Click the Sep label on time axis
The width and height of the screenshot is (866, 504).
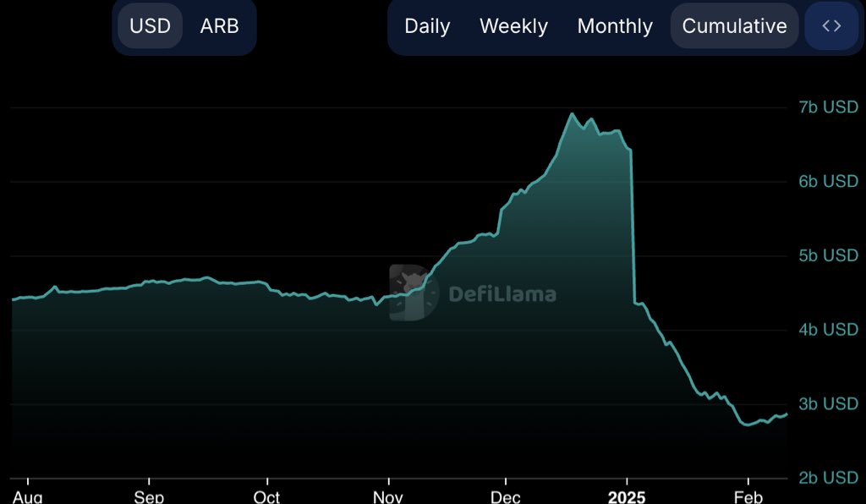point(149,497)
